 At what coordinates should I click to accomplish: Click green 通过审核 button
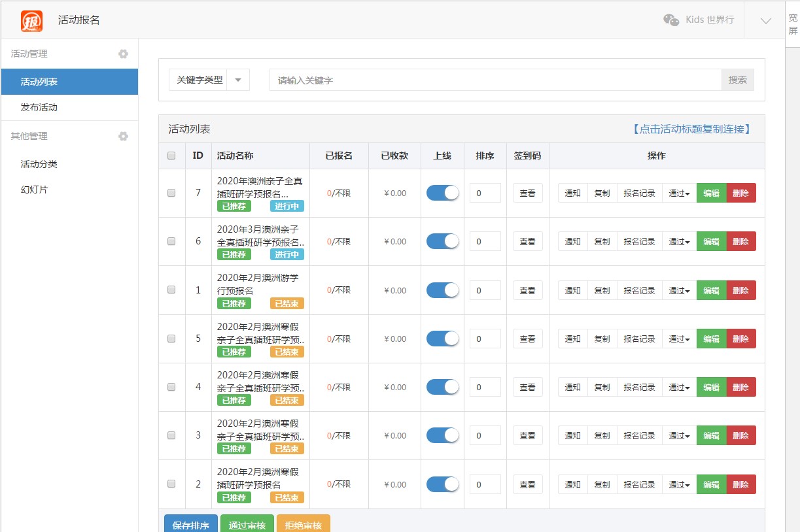(x=247, y=524)
